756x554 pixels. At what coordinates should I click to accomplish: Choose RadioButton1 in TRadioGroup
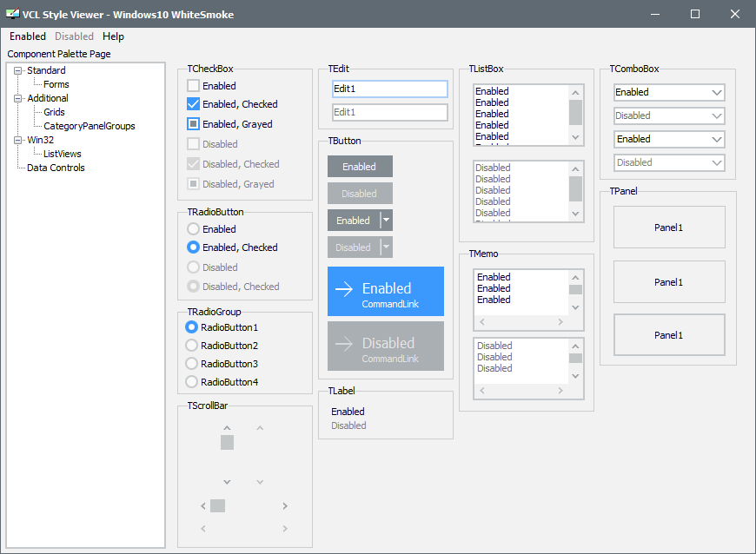point(191,327)
